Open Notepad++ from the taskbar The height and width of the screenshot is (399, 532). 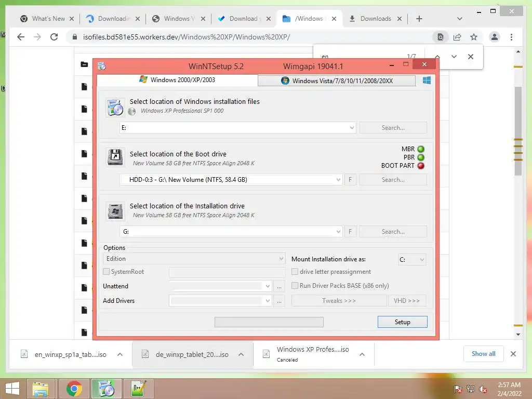point(138,389)
